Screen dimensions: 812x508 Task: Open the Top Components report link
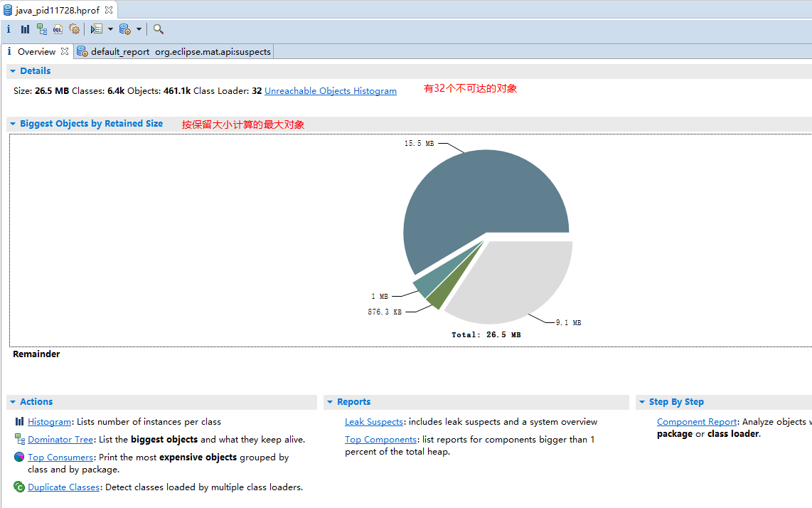pyautogui.click(x=380, y=440)
